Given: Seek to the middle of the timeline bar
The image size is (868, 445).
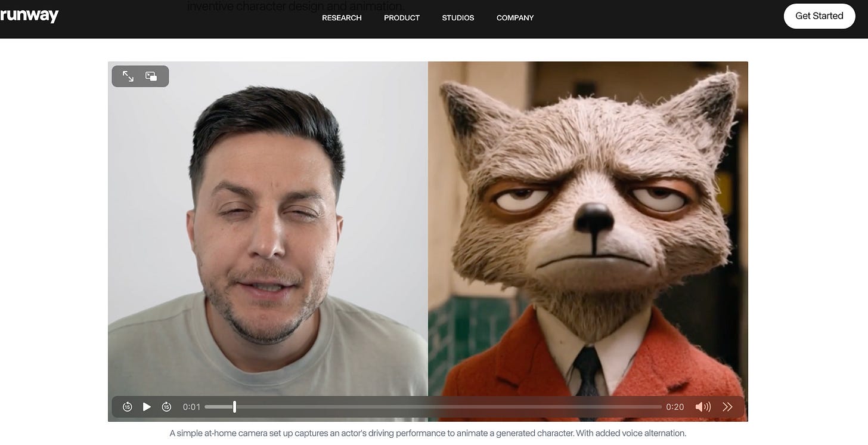Looking at the screenshot, I should point(433,407).
